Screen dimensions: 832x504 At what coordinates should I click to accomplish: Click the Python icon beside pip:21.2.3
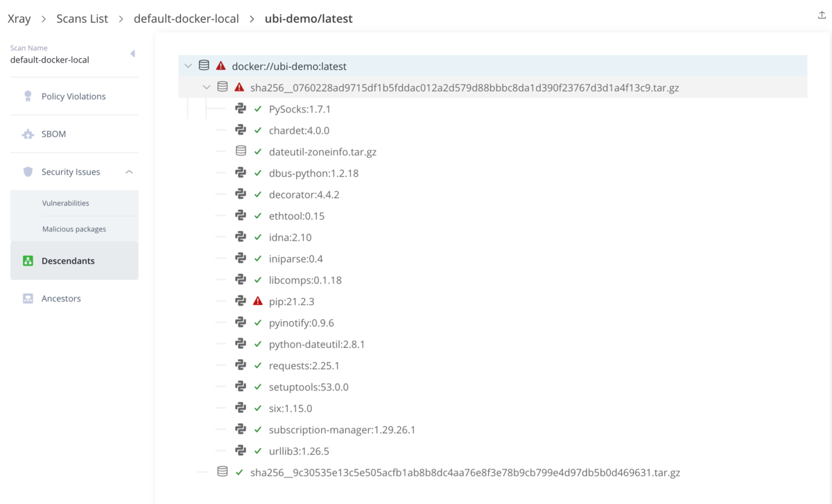click(x=241, y=301)
